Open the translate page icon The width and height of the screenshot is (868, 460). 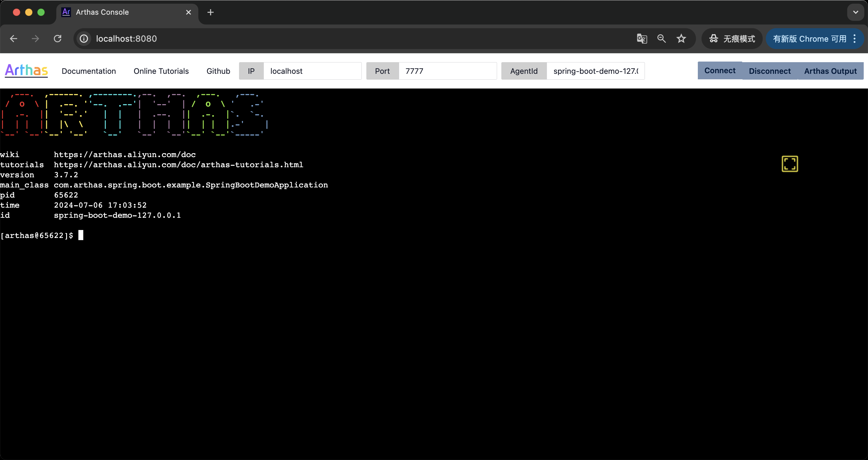(x=642, y=39)
